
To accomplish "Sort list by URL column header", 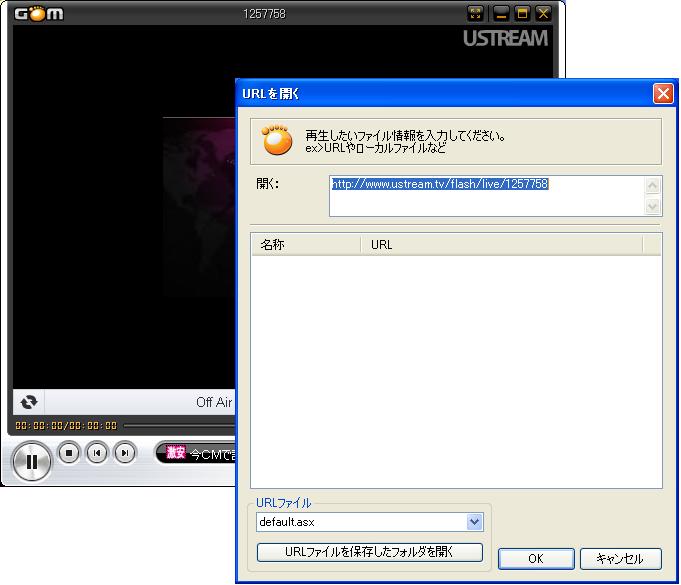I will (x=501, y=245).
